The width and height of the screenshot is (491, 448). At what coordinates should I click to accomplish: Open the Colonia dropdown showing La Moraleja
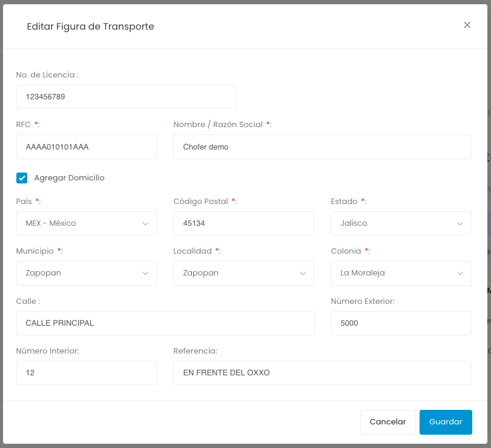[x=401, y=273]
